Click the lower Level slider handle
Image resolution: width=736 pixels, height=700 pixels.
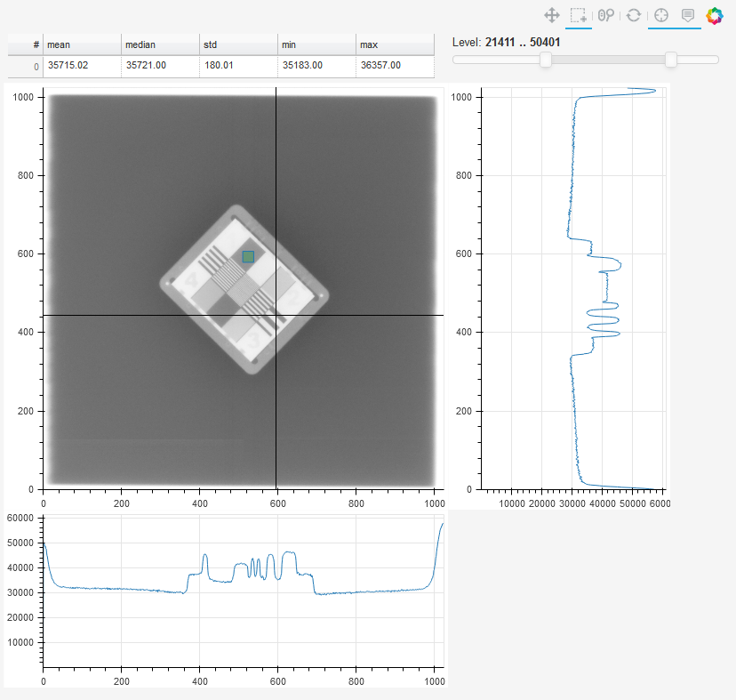546,60
